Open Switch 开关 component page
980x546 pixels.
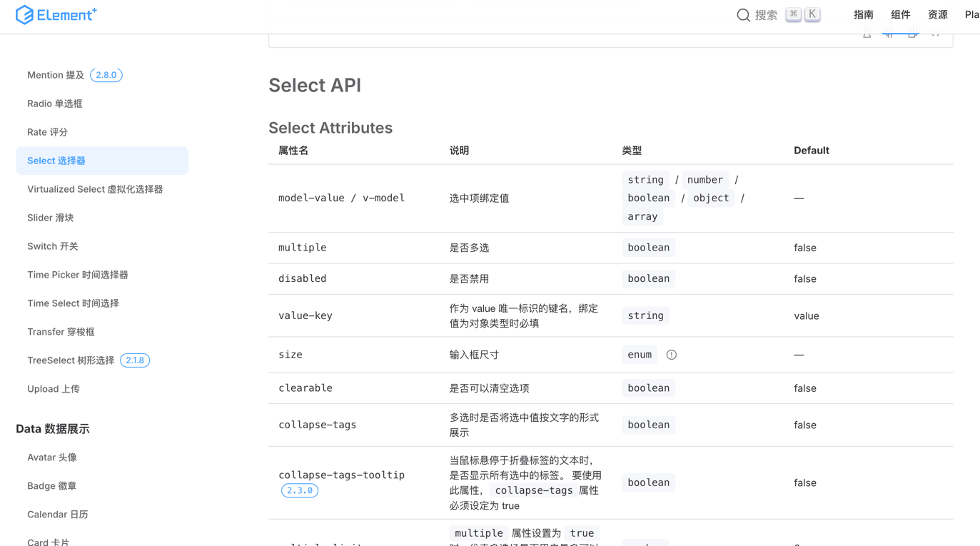[53, 246]
